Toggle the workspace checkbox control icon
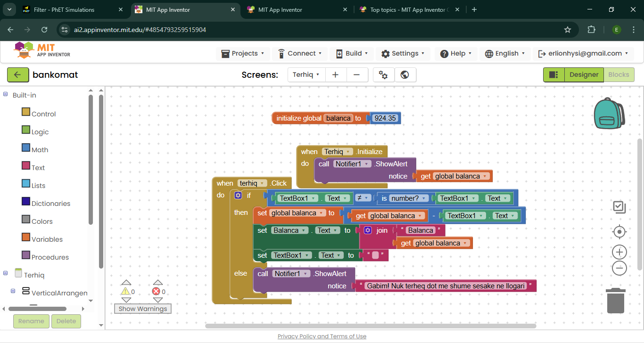644x343 pixels. [619, 207]
